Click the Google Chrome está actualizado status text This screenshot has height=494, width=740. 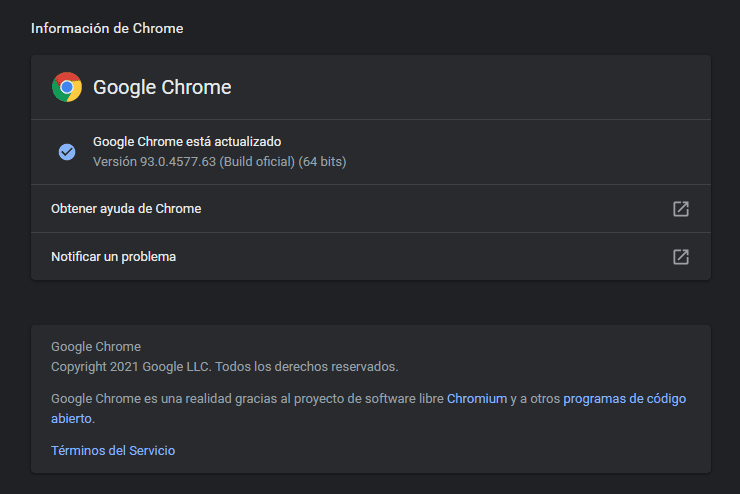187,142
